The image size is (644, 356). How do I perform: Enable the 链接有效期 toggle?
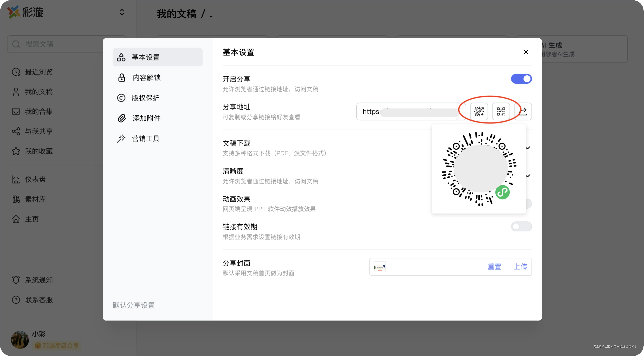521,227
